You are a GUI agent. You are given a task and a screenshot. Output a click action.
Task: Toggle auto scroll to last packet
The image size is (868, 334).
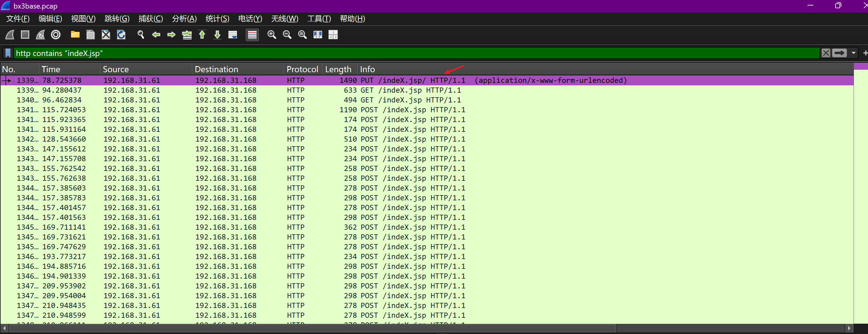(233, 35)
